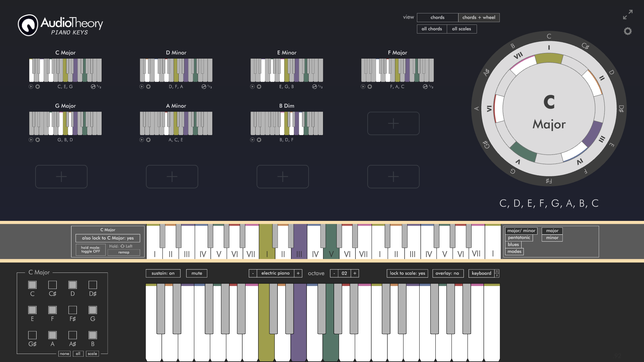
Task: Play the A Minor chord
Action: (142, 140)
